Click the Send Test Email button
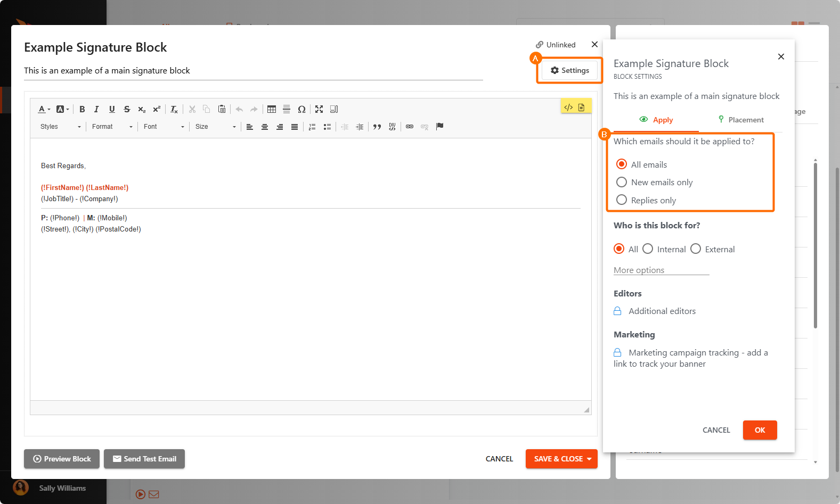Image resolution: width=840 pixels, height=504 pixels. click(144, 459)
